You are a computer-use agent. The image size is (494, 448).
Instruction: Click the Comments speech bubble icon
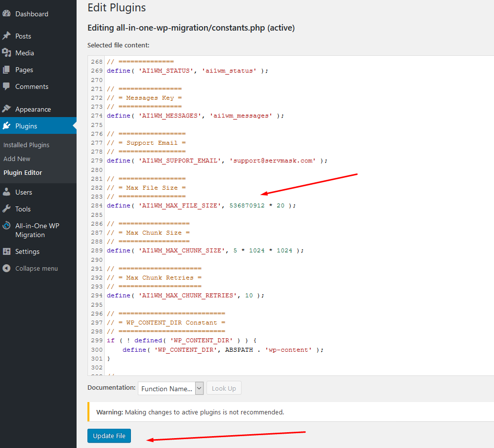(6, 86)
